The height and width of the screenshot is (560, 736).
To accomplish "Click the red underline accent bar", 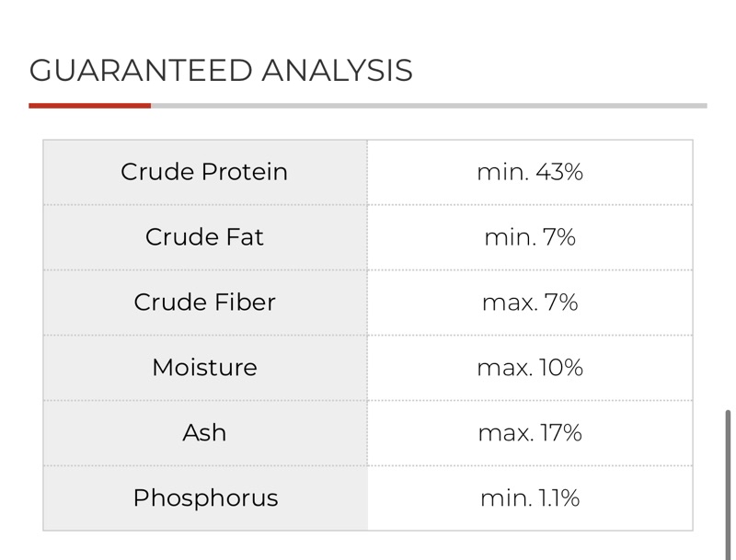I will click(x=89, y=106).
